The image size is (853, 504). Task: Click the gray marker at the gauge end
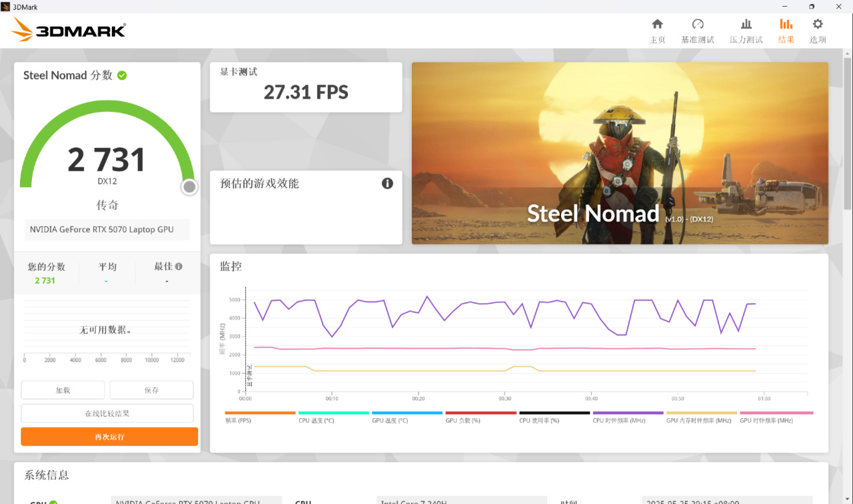point(189,187)
